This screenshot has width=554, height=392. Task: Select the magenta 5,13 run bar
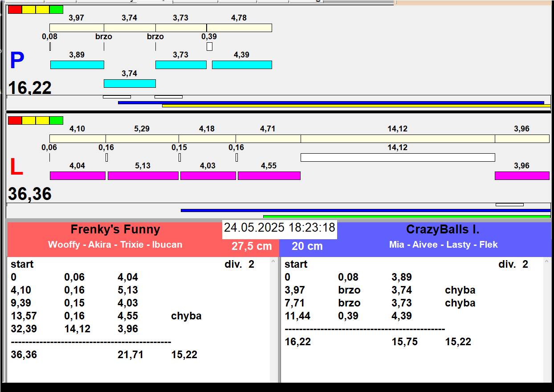click(x=143, y=176)
